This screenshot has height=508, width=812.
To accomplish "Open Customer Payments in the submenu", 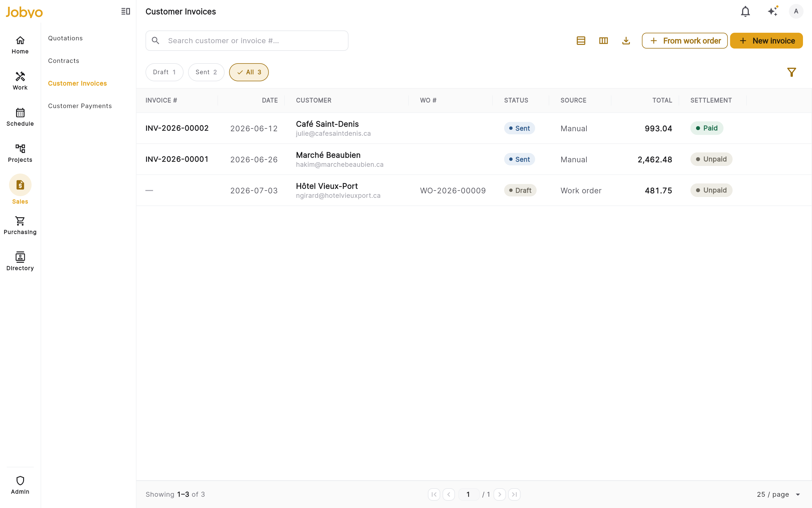I will coord(80,106).
